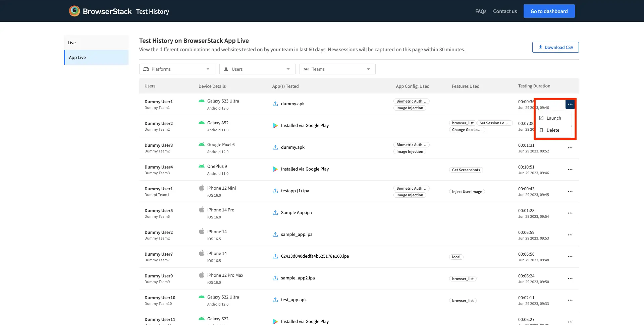Image resolution: width=644 pixels, height=325 pixels.
Task: Expand the Teams filter dropdown
Action: tap(337, 69)
